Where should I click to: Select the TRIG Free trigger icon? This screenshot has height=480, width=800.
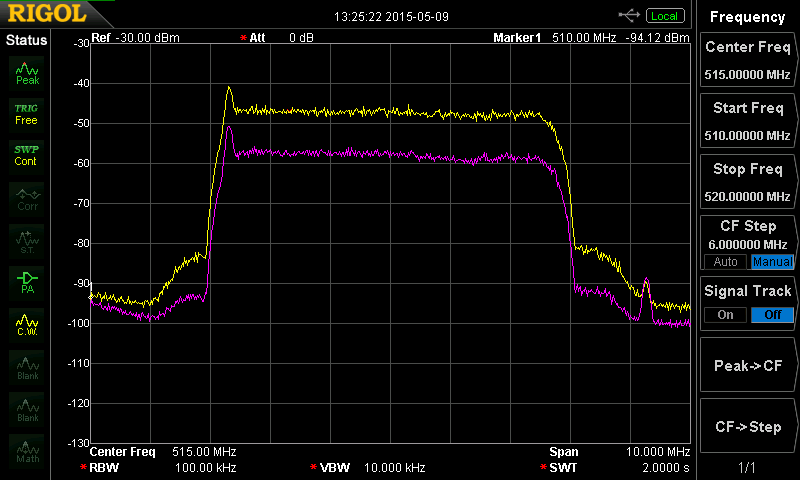[x=27, y=113]
